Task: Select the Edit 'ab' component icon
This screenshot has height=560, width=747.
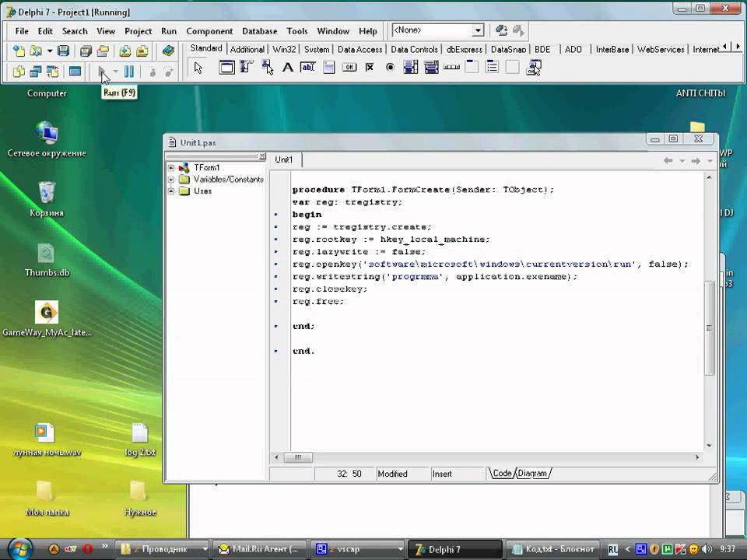Action: 308,67
